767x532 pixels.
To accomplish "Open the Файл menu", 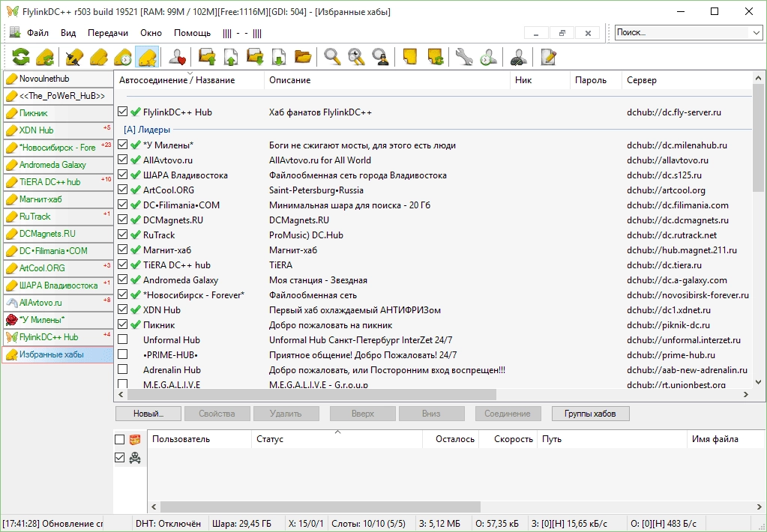I will [x=37, y=33].
